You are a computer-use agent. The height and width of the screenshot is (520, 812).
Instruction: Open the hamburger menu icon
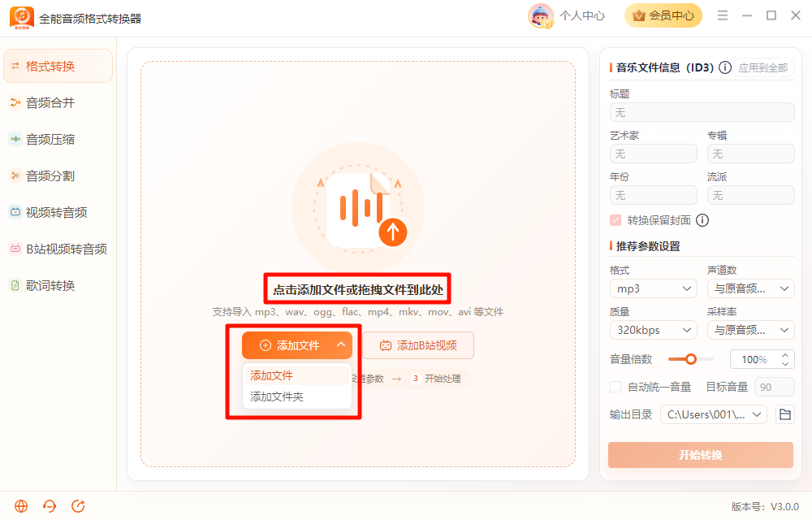[x=723, y=15]
